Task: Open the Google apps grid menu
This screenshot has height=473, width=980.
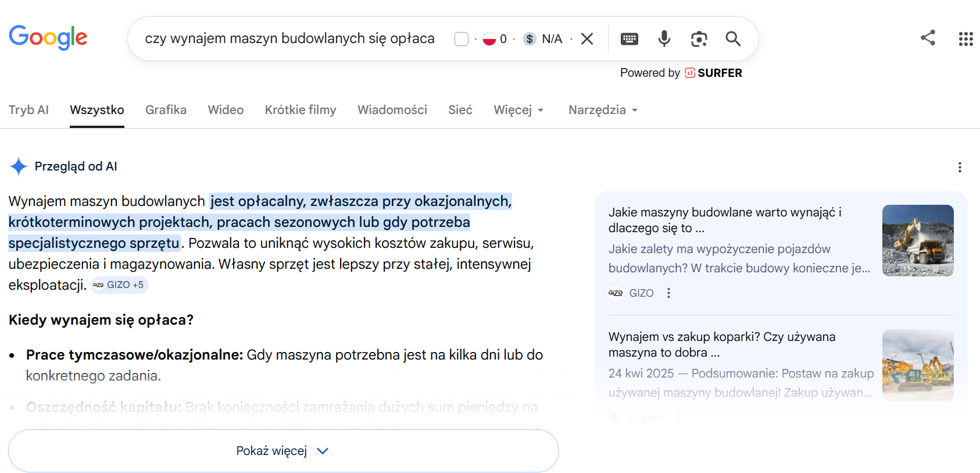Action: (x=965, y=39)
